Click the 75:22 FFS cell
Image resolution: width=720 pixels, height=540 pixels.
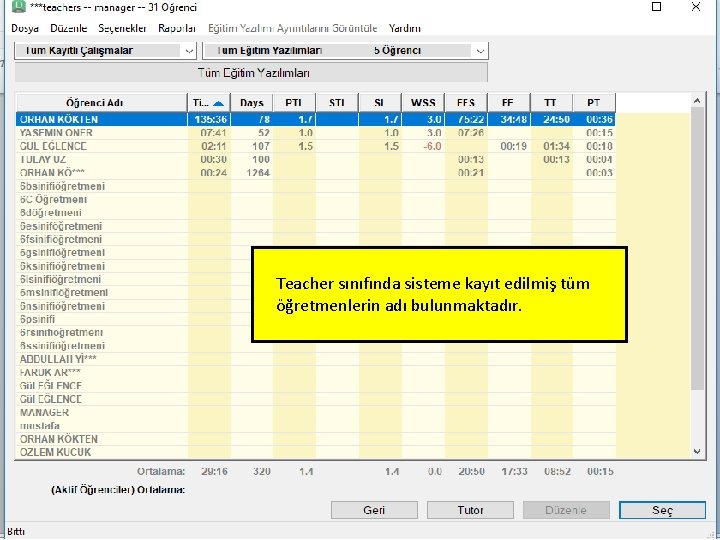[471, 119]
